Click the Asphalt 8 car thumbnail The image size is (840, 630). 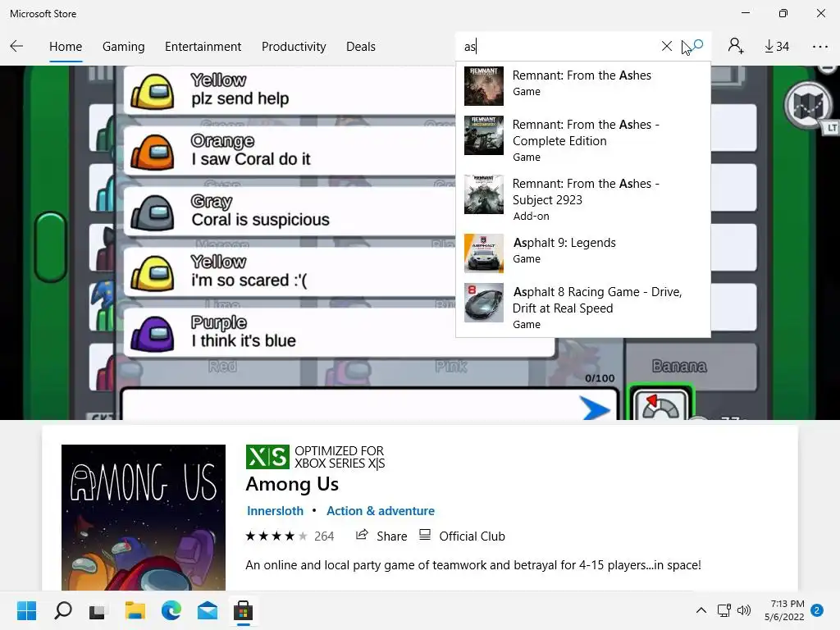[x=484, y=303]
